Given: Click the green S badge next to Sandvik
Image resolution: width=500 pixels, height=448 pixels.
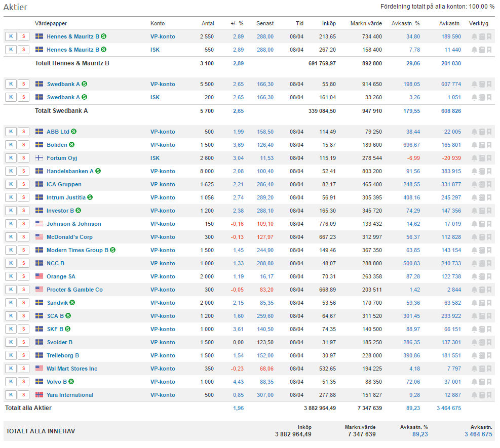Looking at the screenshot, I should pos(72,302).
